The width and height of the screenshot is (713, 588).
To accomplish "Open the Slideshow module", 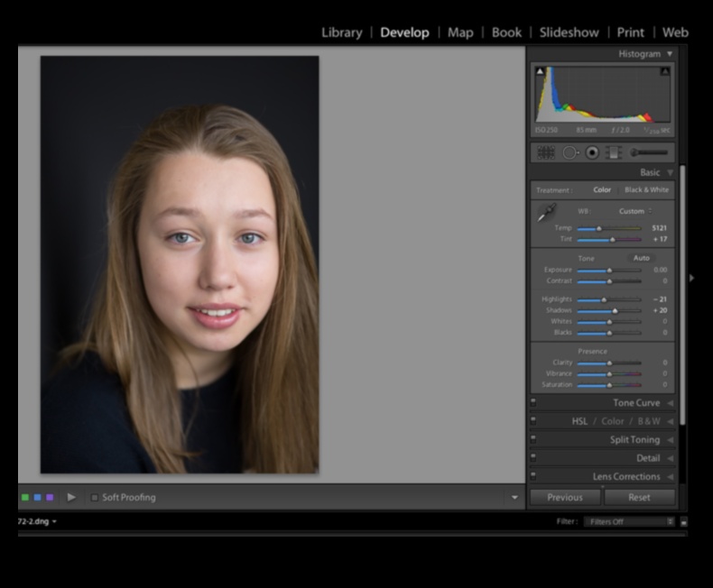I will (569, 32).
